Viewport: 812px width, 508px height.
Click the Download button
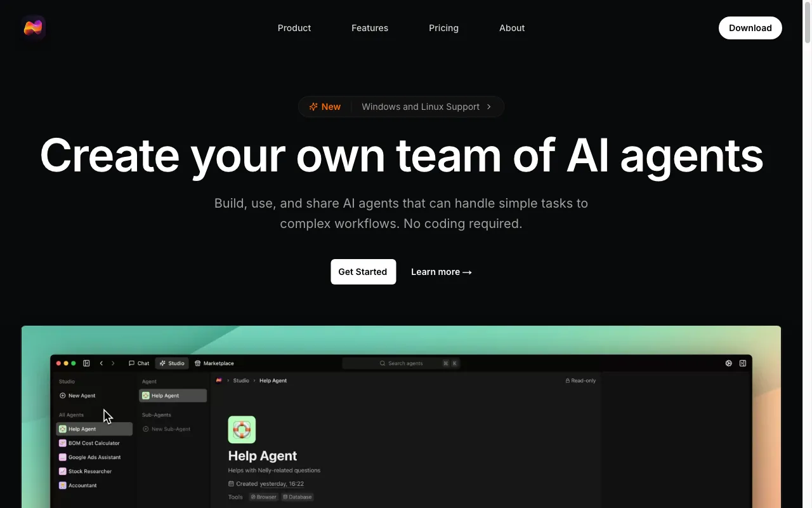pos(750,28)
